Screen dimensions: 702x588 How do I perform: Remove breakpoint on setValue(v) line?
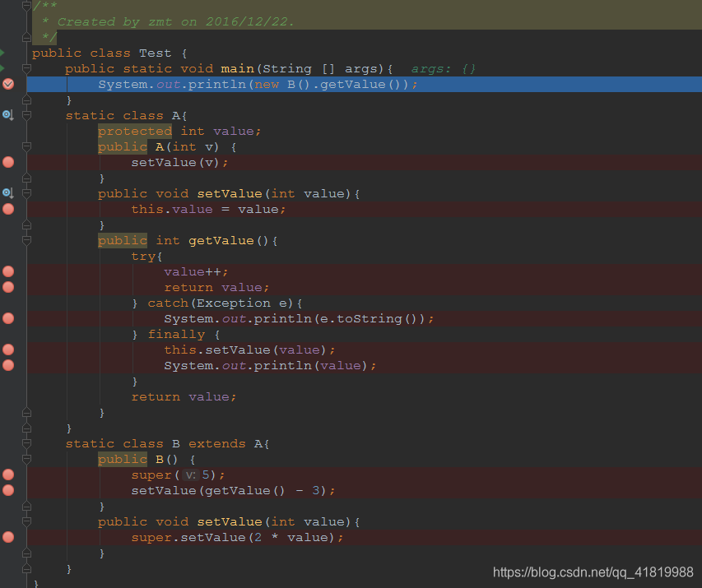tap(8, 163)
